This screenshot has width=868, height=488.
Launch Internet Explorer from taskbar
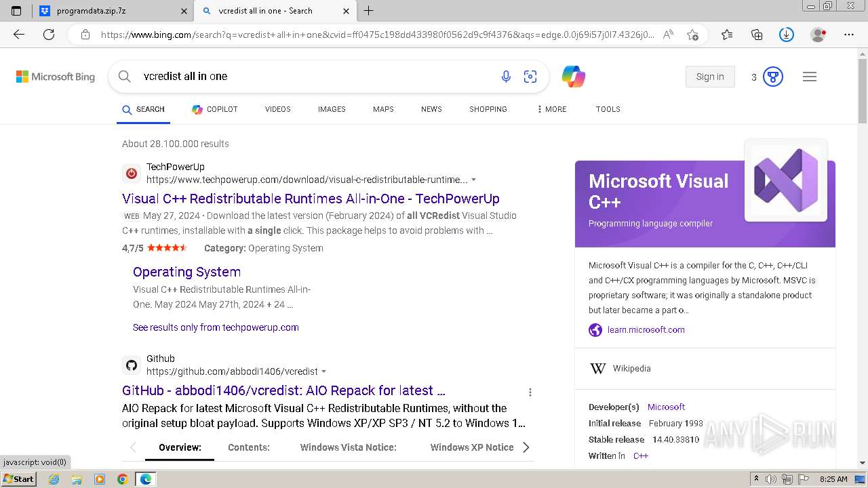[x=54, y=479]
